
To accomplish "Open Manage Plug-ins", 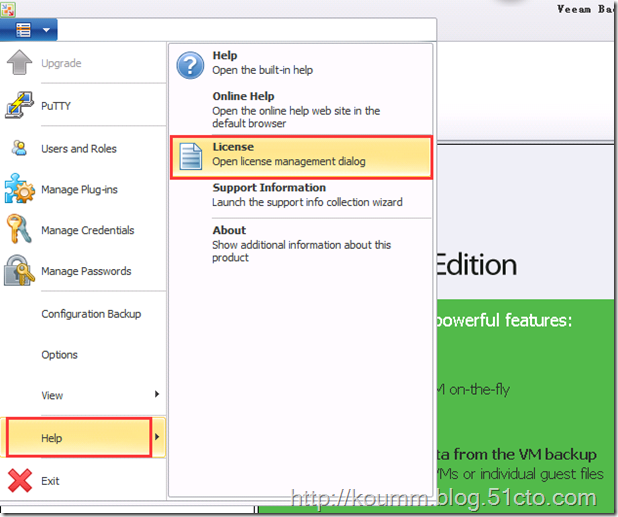I will tap(83, 189).
